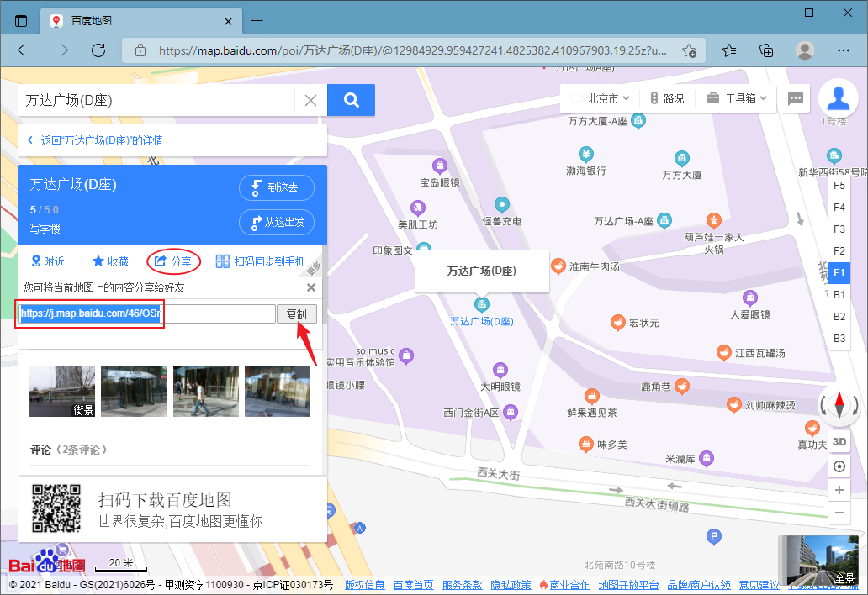Click the 鲜果遇见茶 marker

pyautogui.click(x=592, y=395)
